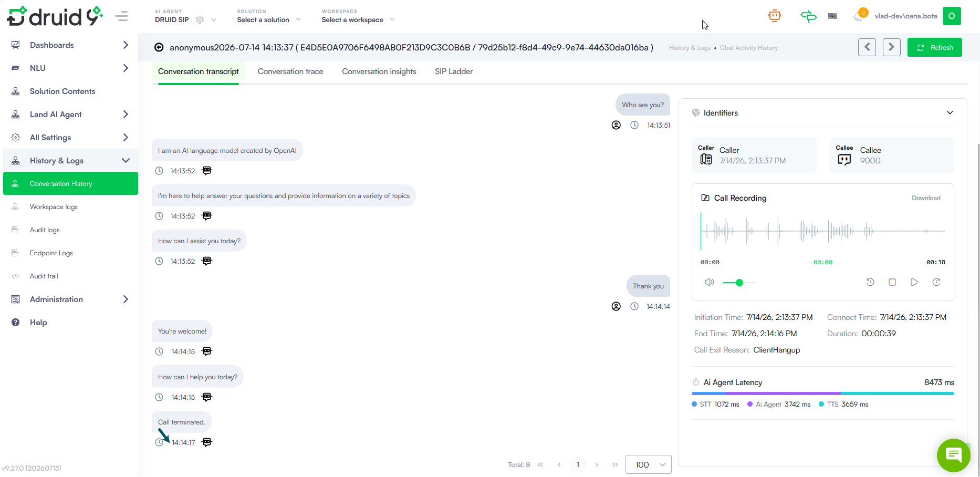Download the call recording
This screenshot has height=477, width=980.
(926, 198)
